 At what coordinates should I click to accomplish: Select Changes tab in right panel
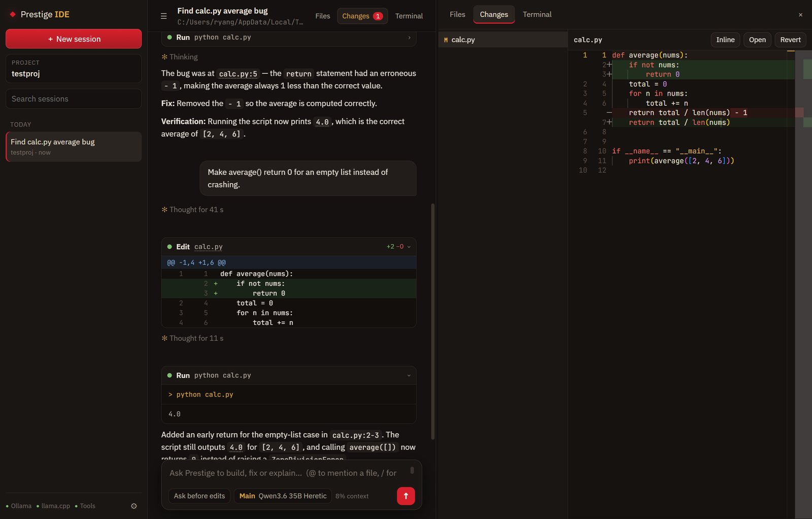tap(494, 15)
